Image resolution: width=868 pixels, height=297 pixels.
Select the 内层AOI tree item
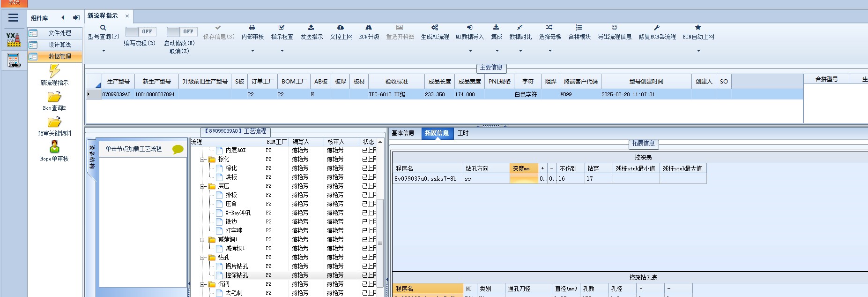[235, 151]
